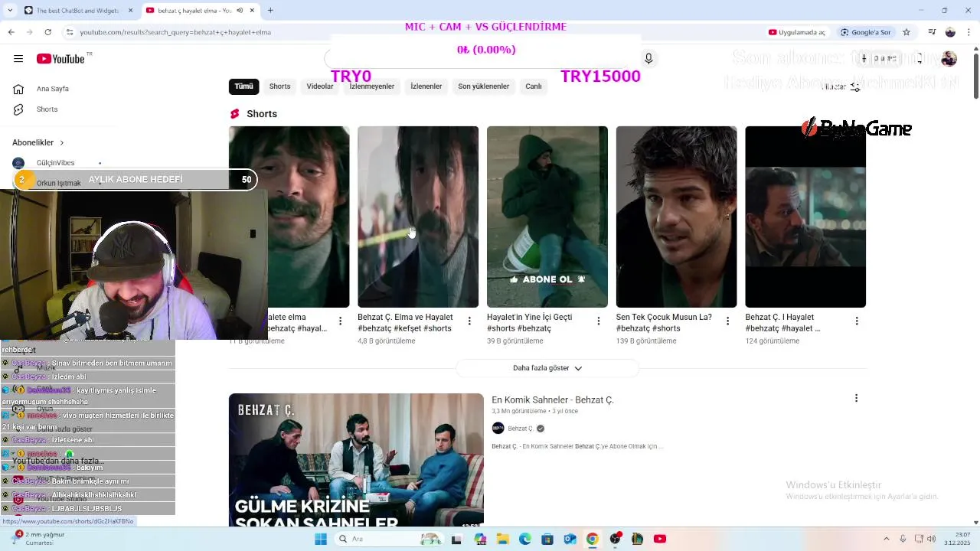This screenshot has width=980, height=551.
Task: Click Behzat Ç. channel avatar beside video
Action: click(x=498, y=429)
